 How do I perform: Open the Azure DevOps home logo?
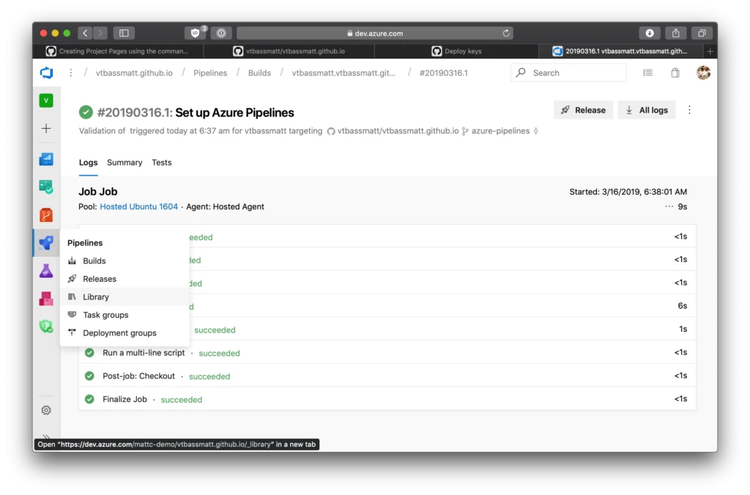[x=46, y=73]
